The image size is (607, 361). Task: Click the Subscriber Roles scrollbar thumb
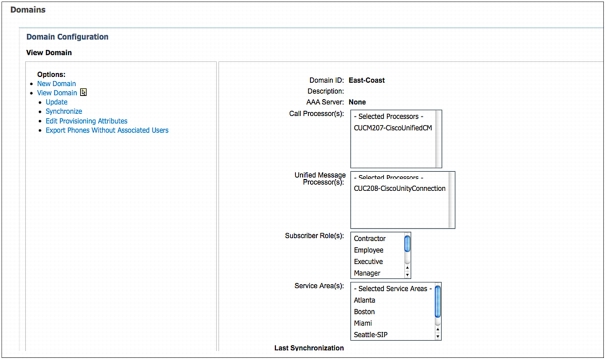(x=407, y=244)
